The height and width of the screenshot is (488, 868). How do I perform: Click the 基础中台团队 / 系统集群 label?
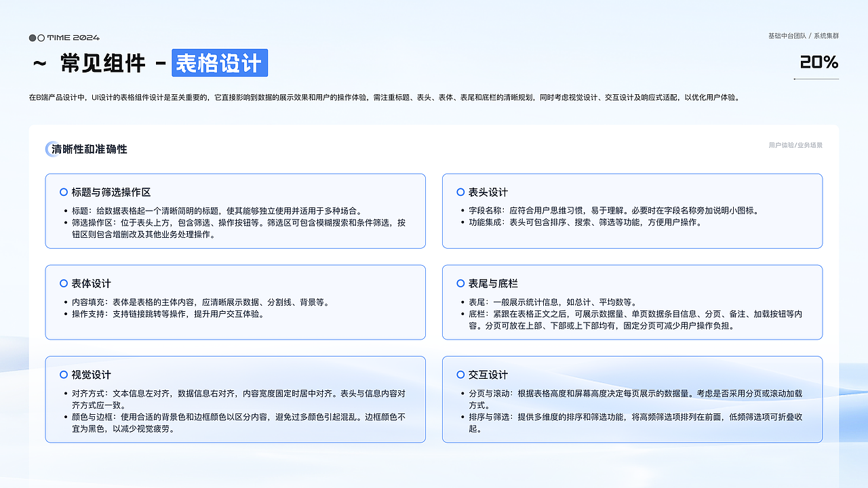tap(804, 36)
